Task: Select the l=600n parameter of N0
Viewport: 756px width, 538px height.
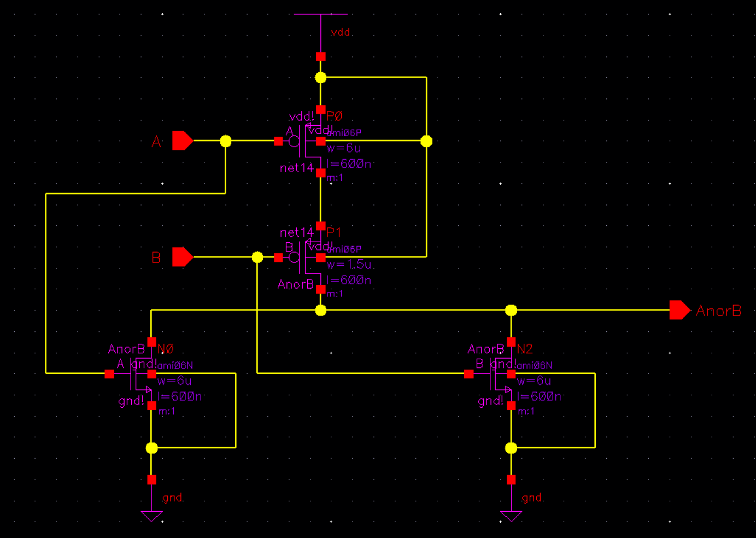Action: pos(180,396)
